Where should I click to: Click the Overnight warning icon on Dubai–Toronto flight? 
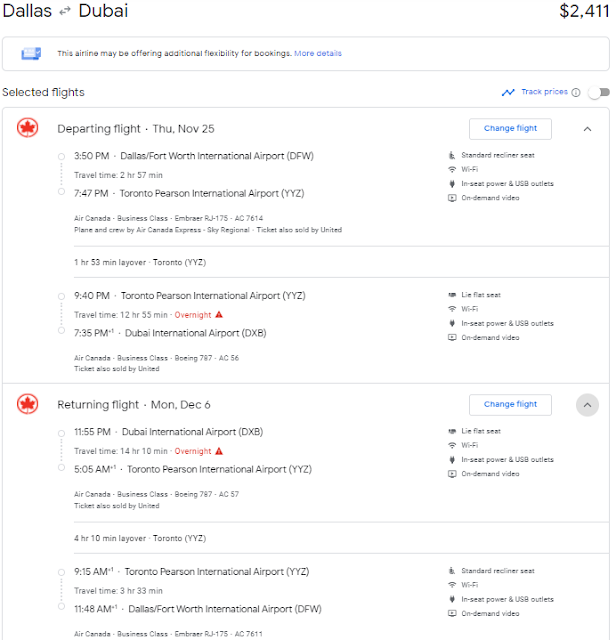[x=219, y=451]
